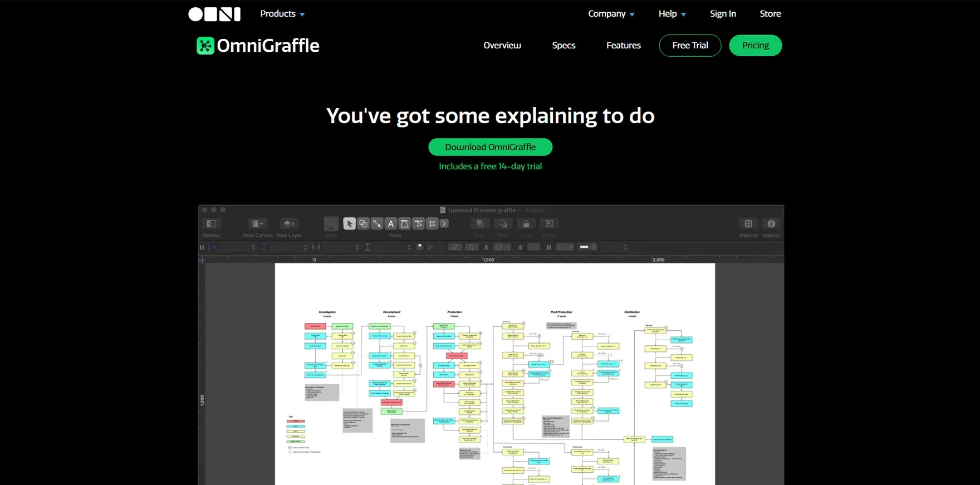Click Download OmniGraffle button
The image size is (980, 485).
click(x=490, y=147)
